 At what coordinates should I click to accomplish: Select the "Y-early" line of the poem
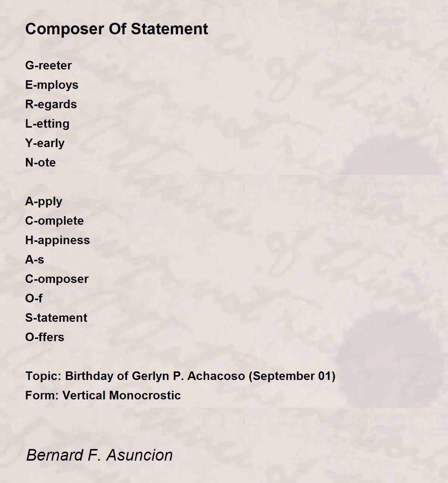[x=45, y=143]
